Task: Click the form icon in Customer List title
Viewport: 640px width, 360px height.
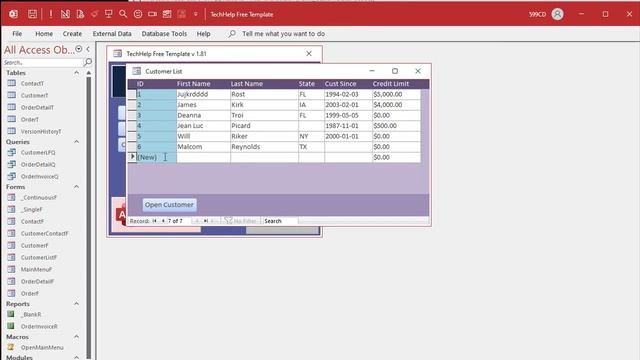Action: coord(137,71)
